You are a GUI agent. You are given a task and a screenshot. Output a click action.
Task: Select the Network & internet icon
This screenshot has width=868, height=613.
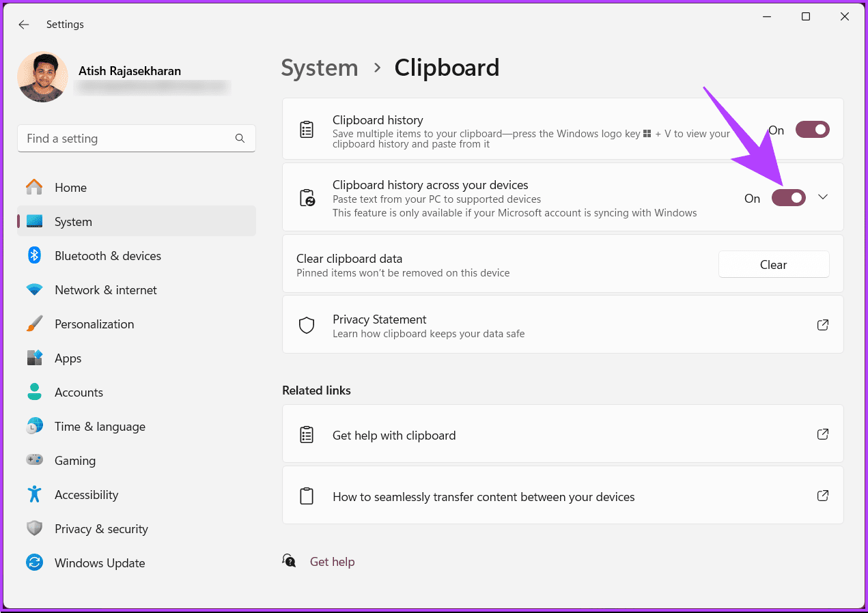(34, 289)
